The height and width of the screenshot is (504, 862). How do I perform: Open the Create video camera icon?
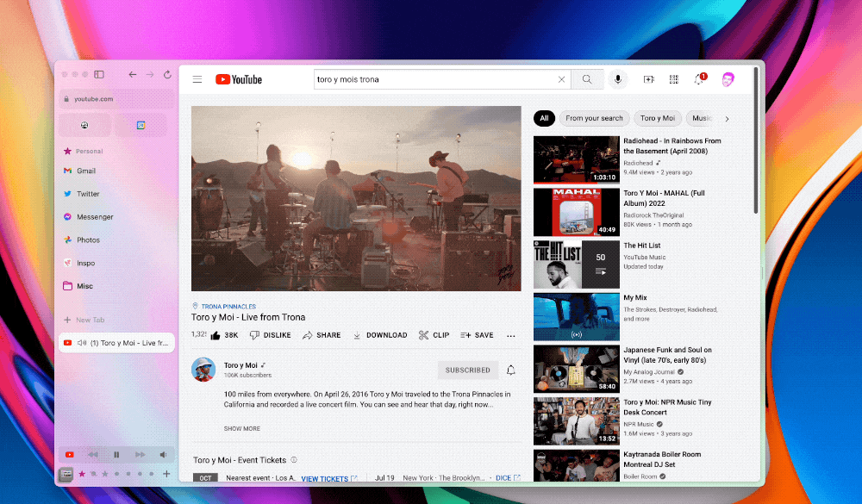tap(649, 80)
